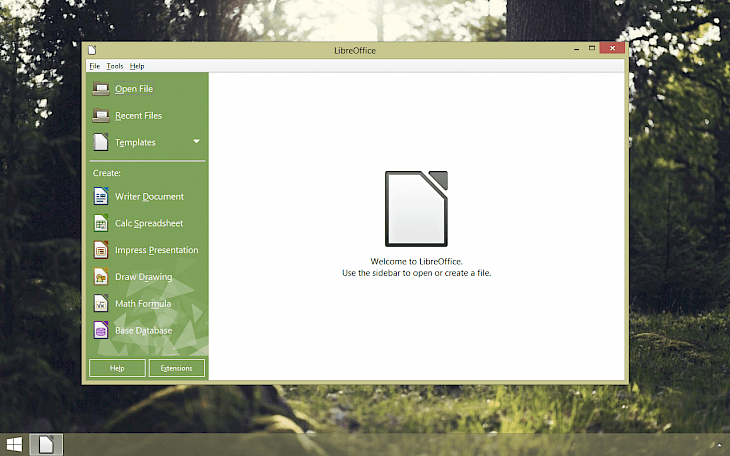Open the Windows Start button
The image size is (730, 456).
[14, 445]
